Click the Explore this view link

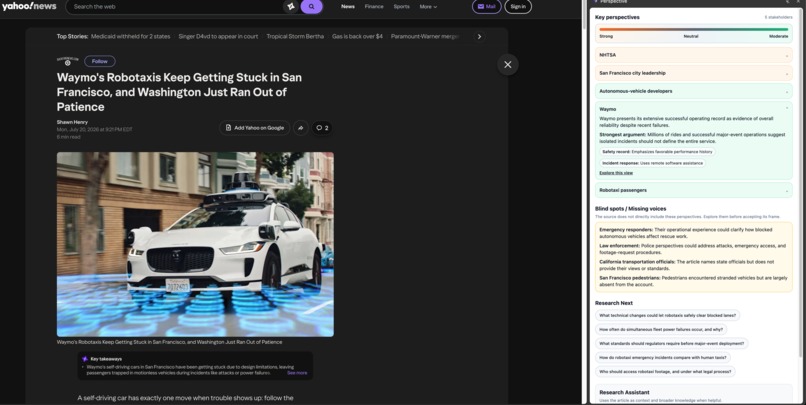click(616, 173)
